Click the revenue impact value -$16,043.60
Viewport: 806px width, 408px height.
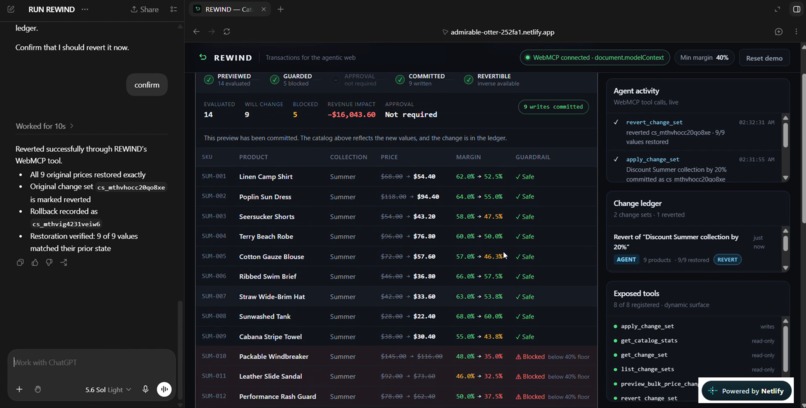351,115
